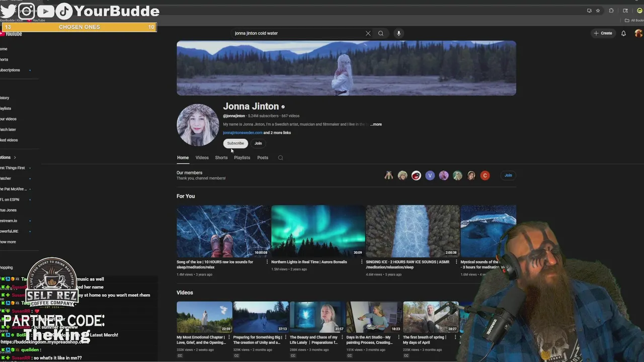Open options for Northern Lights in Real Time

tap(362, 262)
